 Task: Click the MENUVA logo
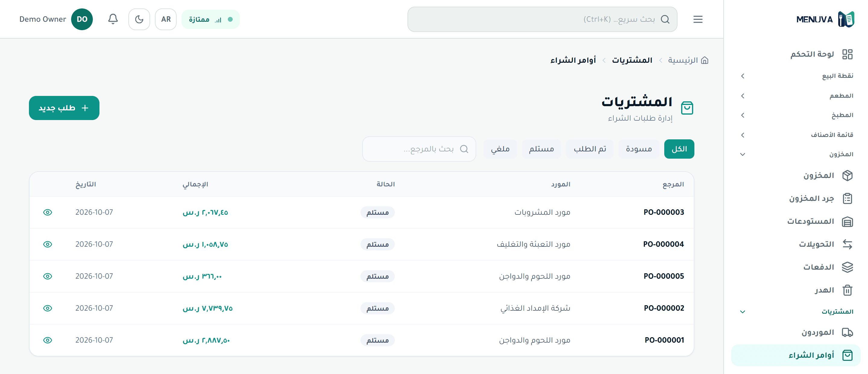click(825, 19)
